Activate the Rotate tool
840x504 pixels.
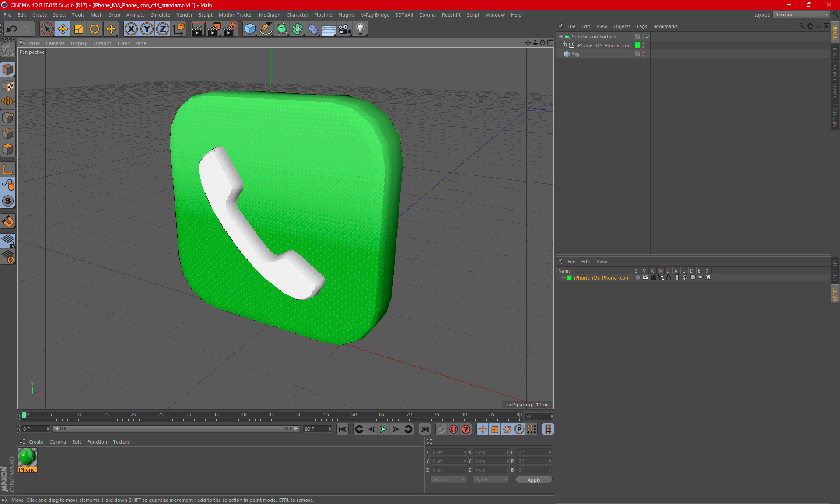[94, 29]
